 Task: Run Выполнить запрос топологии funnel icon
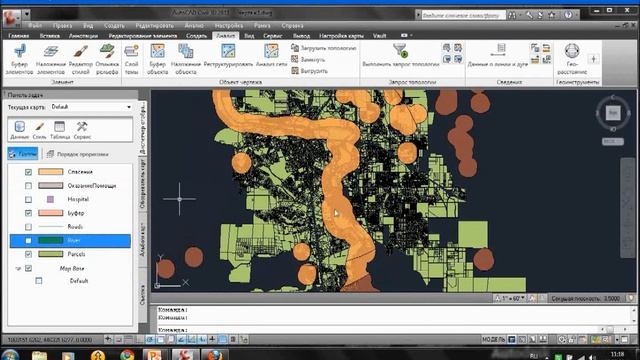click(x=400, y=51)
